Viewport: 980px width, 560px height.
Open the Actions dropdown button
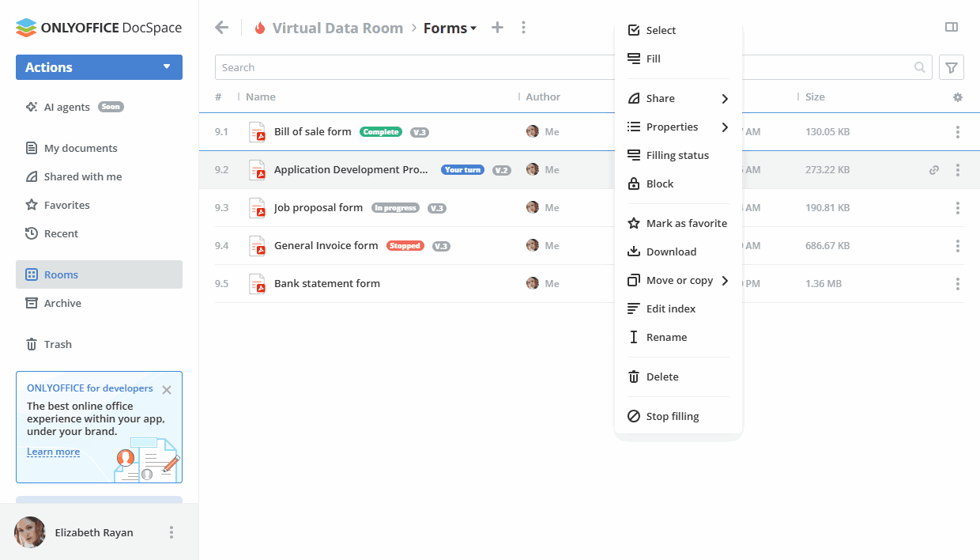99,67
